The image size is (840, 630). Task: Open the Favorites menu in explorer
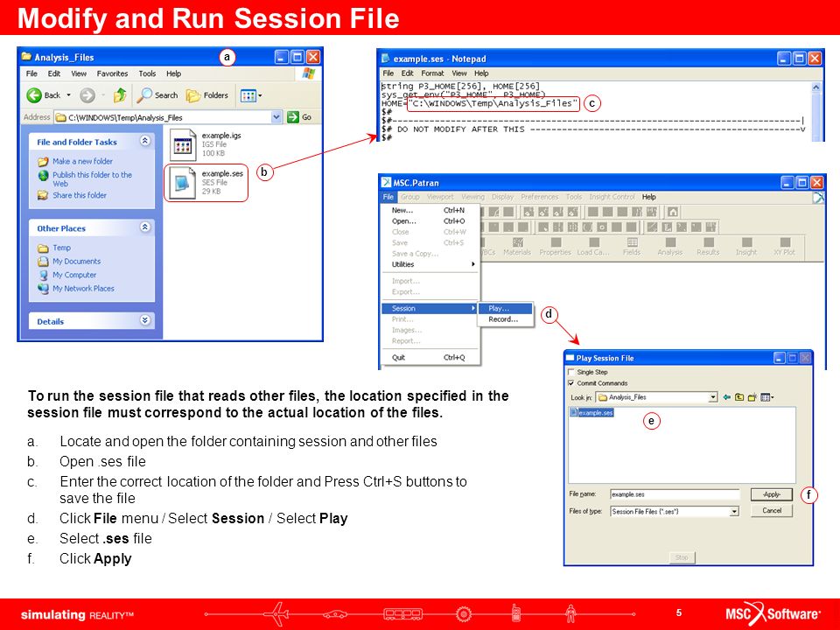tap(113, 73)
